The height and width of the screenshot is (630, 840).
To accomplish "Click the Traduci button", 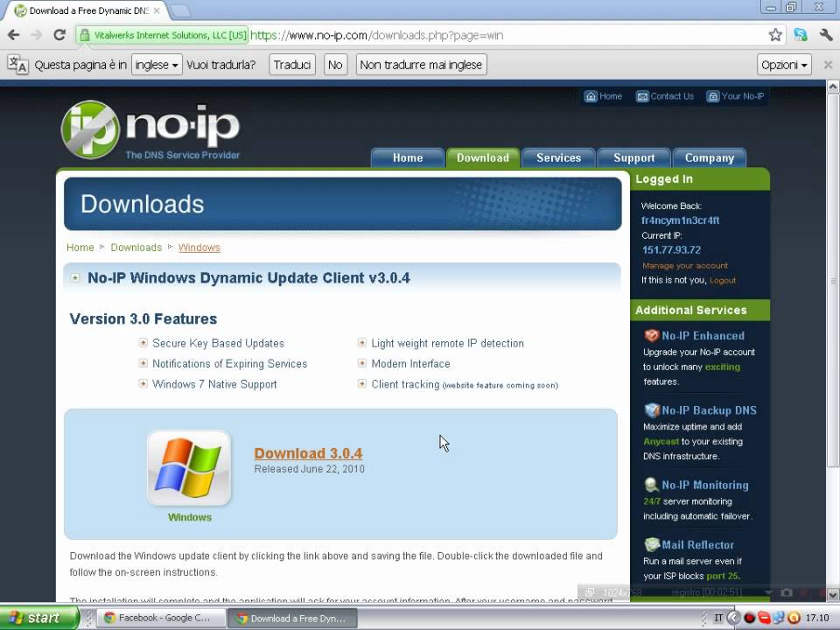I will click(x=292, y=65).
